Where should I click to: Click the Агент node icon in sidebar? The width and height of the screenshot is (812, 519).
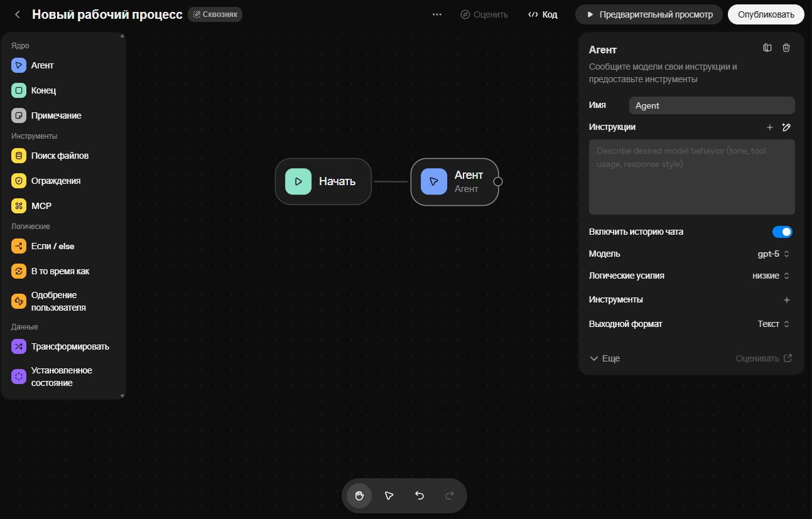[19, 65]
